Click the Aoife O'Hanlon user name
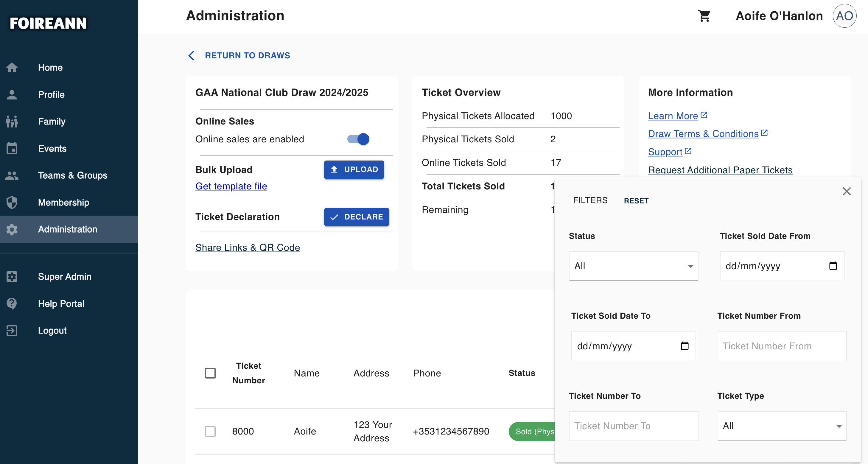Image resolution: width=868 pixels, height=464 pixels. (x=779, y=16)
